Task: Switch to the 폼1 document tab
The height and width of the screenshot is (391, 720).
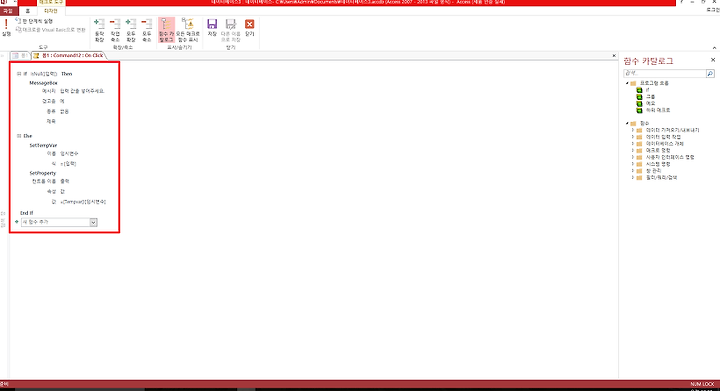Action: (x=20, y=56)
